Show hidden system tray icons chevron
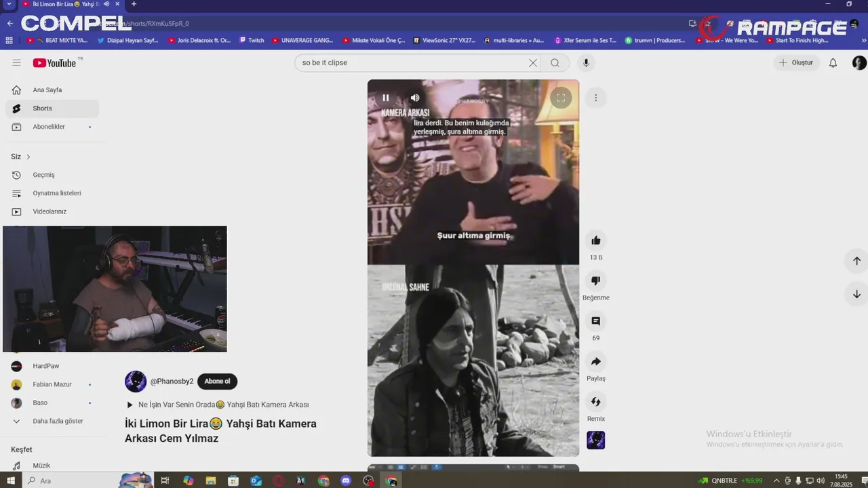Screen dimensions: 868x488 776,481
